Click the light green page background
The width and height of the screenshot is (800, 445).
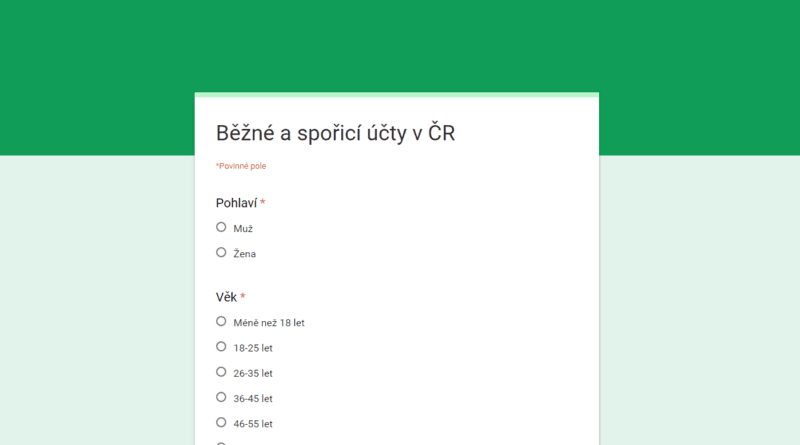(700, 300)
